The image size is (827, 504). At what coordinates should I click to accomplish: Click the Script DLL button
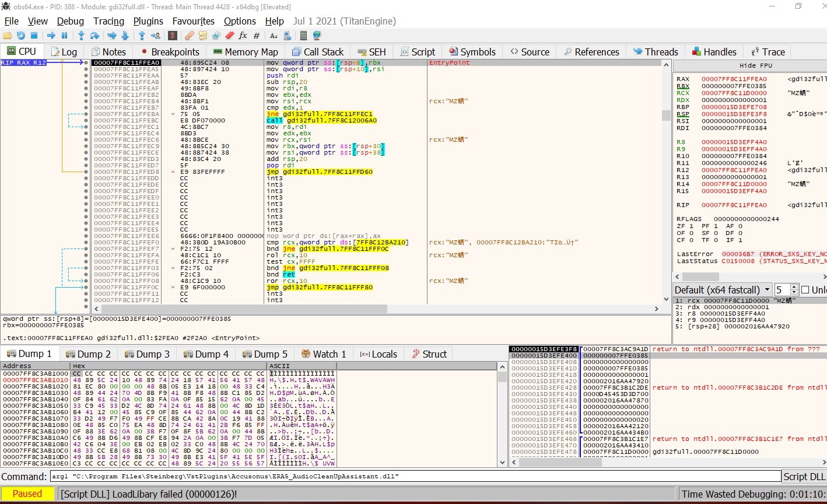coord(804,477)
